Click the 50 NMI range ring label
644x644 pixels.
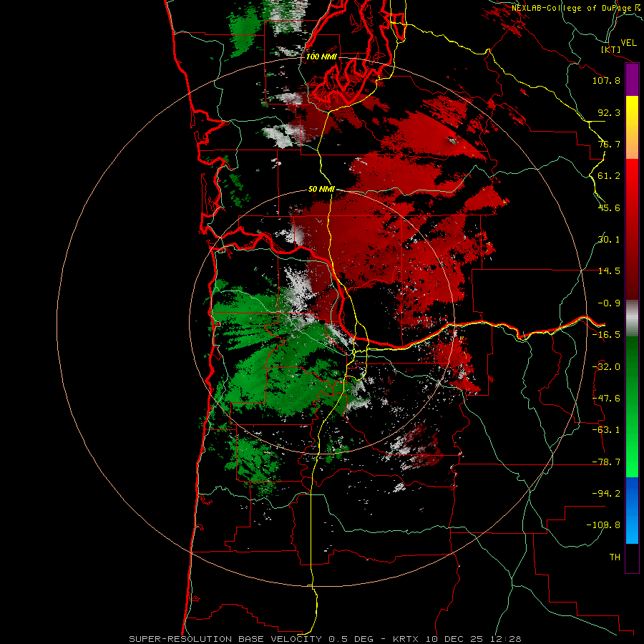point(321,190)
